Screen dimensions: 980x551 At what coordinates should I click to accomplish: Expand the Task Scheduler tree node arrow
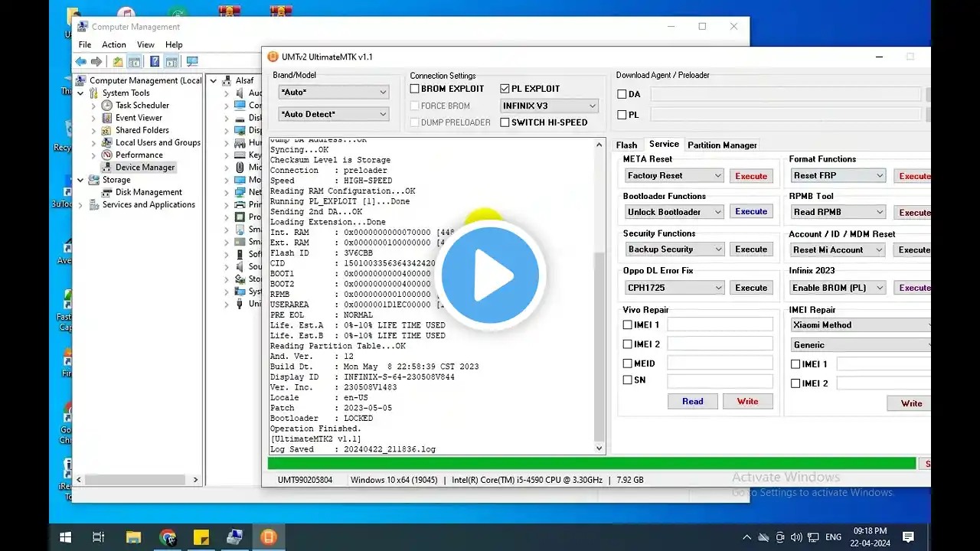pos(93,106)
